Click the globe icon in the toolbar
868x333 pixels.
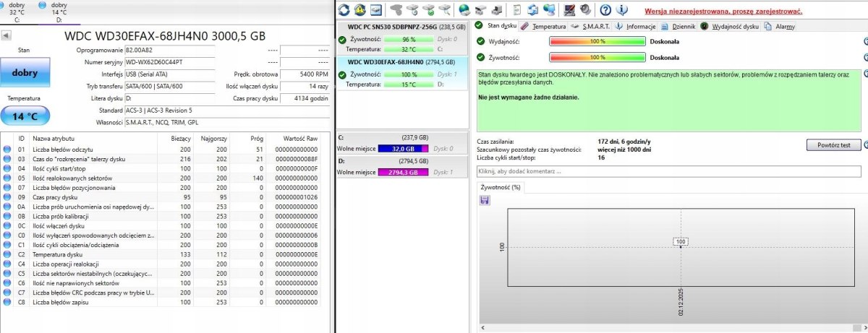point(464,10)
